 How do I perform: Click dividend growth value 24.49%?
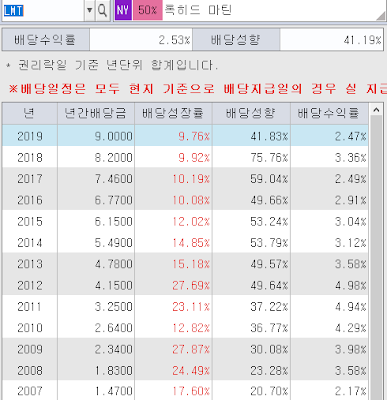tap(191, 371)
